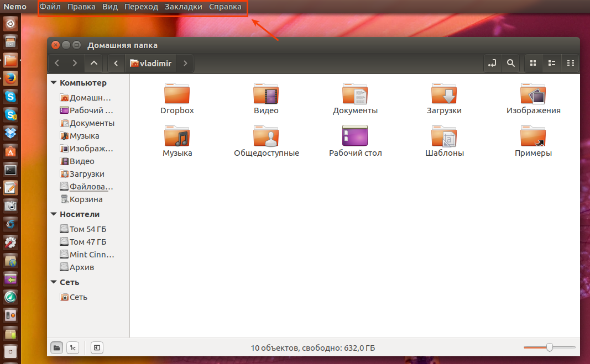Open the Справка menu
Image resolution: width=590 pixels, height=364 pixels.
pos(225,7)
